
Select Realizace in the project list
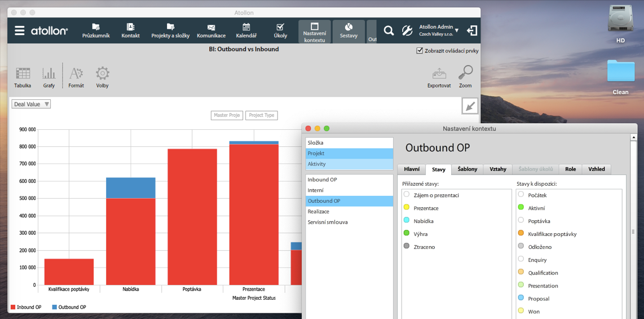(319, 211)
